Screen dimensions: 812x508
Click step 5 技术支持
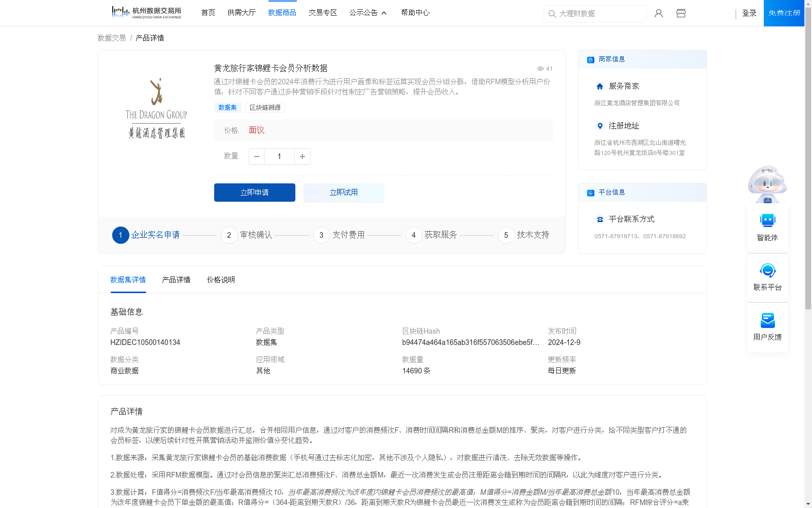pyautogui.click(x=524, y=235)
